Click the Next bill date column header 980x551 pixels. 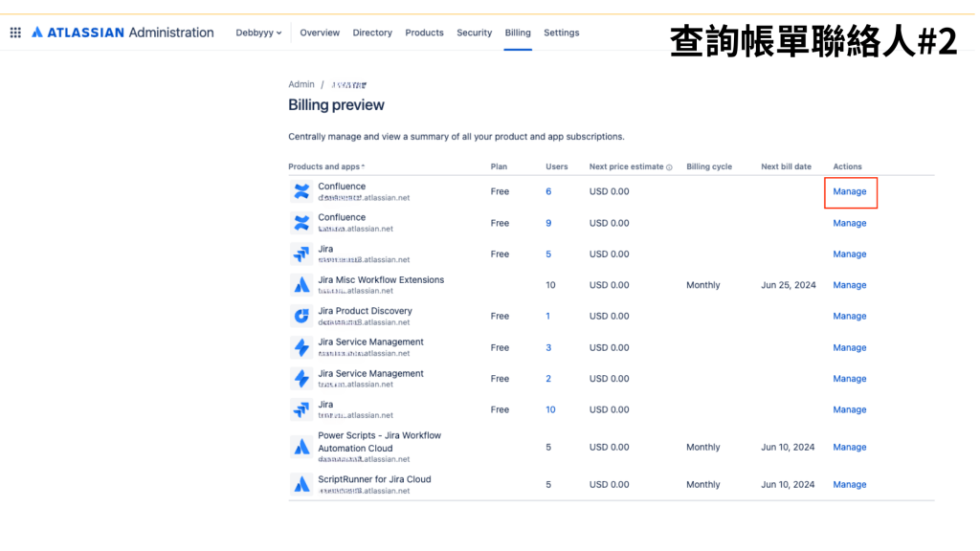787,166
